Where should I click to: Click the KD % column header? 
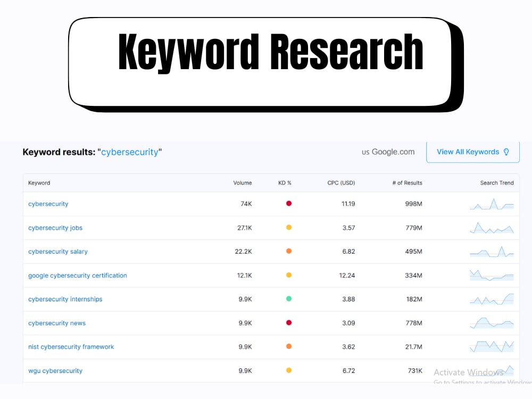(285, 183)
